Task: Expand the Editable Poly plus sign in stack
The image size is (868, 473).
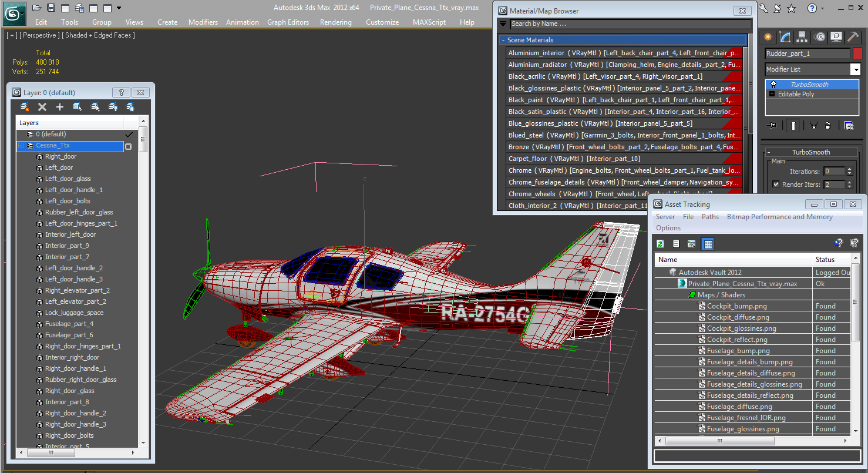Action: coord(772,94)
